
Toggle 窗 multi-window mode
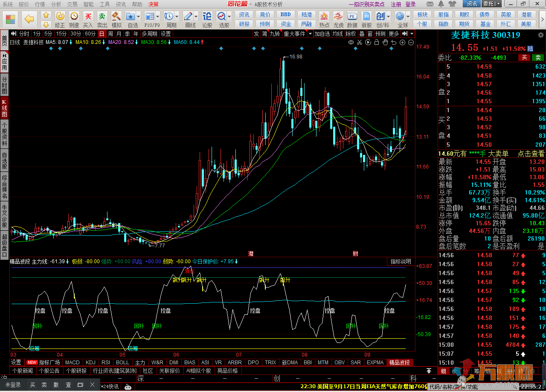[x=370, y=34]
